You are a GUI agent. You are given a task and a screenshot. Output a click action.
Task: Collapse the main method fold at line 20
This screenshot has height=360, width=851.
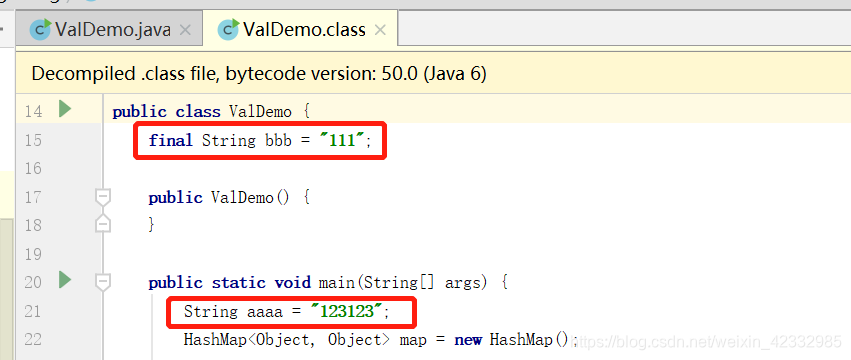(103, 281)
